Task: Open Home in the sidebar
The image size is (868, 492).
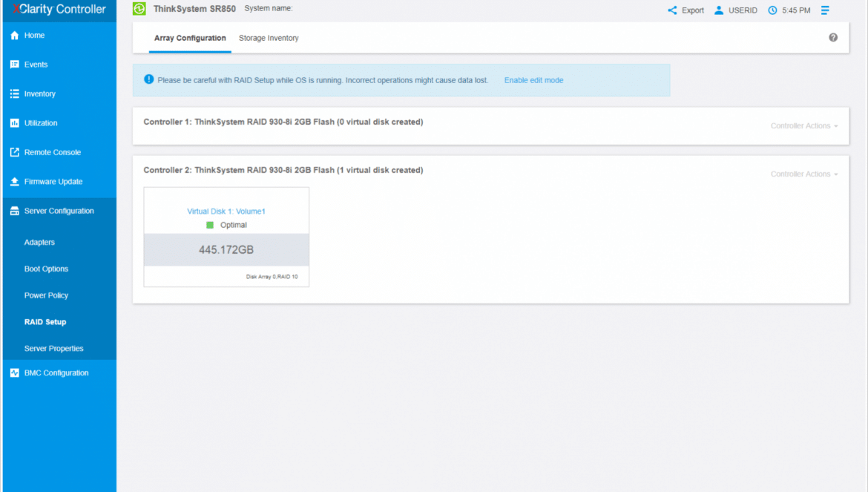Action: [x=34, y=36]
